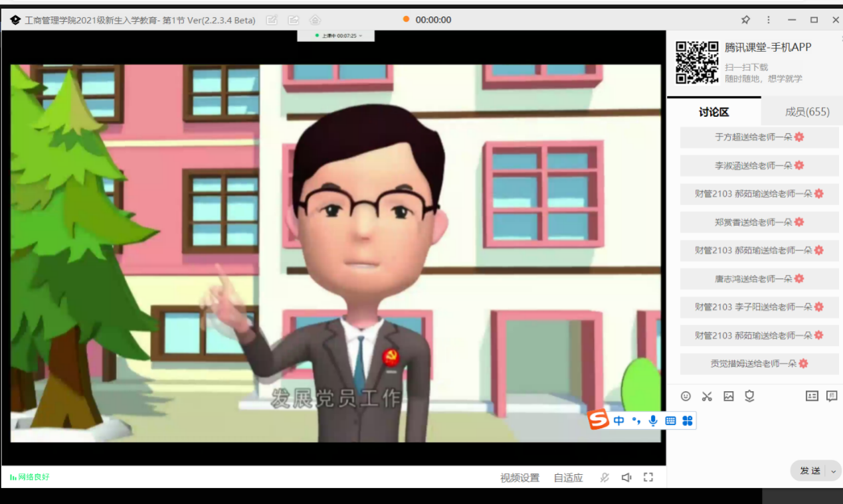Open the three-dot more options menu

[x=769, y=20]
